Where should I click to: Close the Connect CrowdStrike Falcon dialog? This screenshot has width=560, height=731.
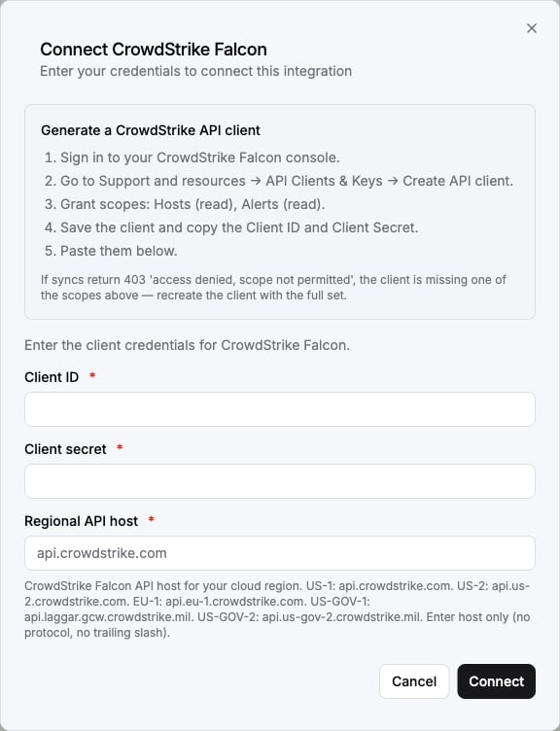(x=532, y=28)
